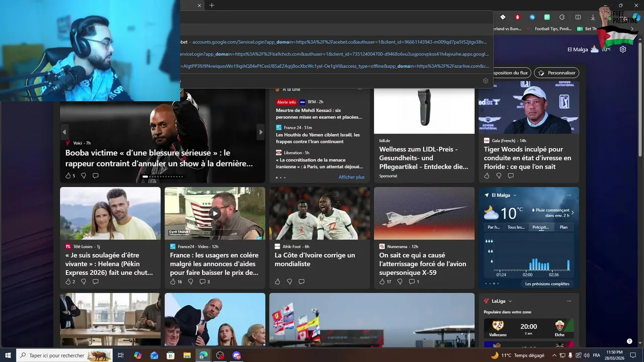This screenshot has width=644, height=362.
Task: Open the Tiger Woods article
Action: [x=528, y=158]
